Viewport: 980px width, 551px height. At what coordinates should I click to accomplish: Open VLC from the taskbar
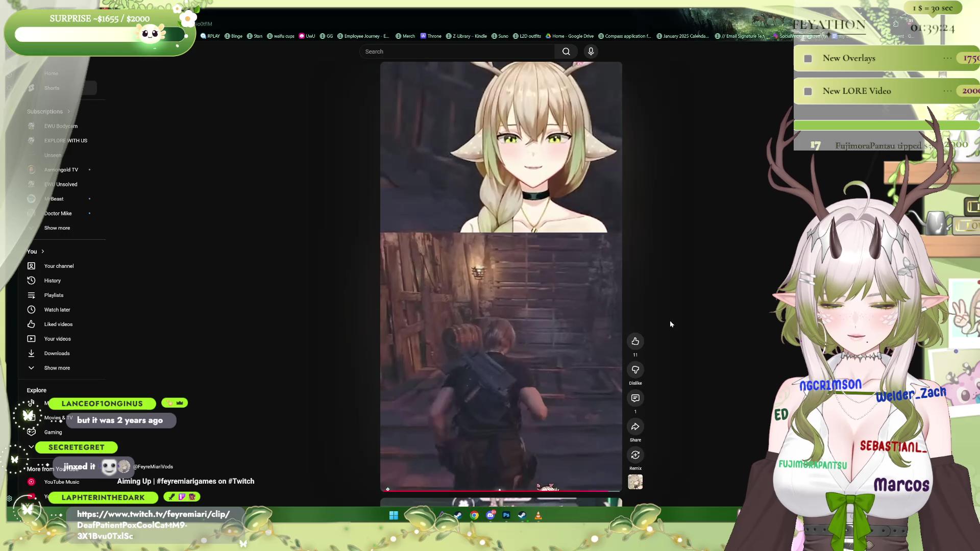click(x=538, y=515)
